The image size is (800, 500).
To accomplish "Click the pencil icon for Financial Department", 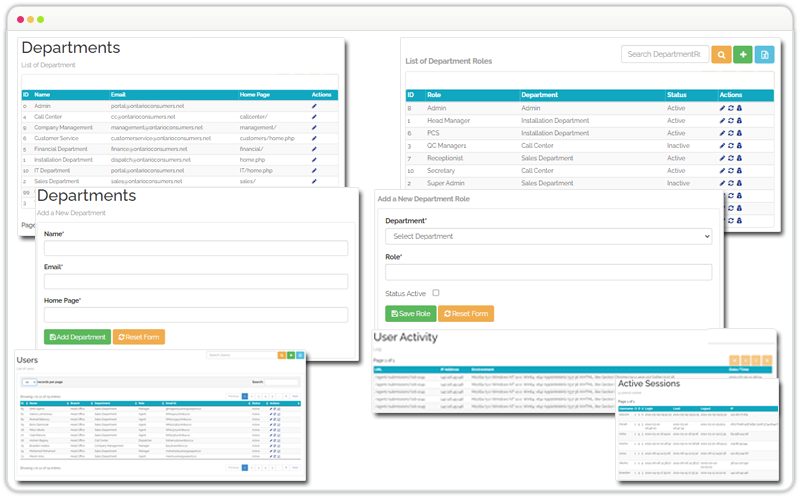I will click(x=314, y=149).
